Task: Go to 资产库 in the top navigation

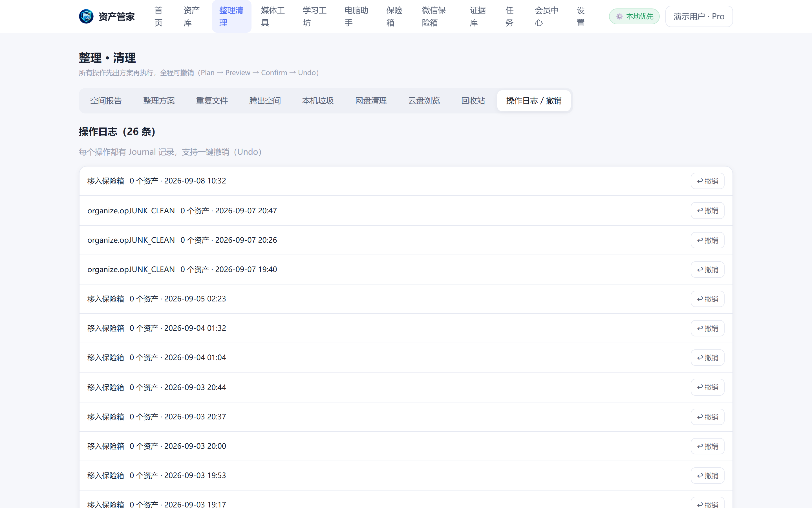Action: click(192, 16)
